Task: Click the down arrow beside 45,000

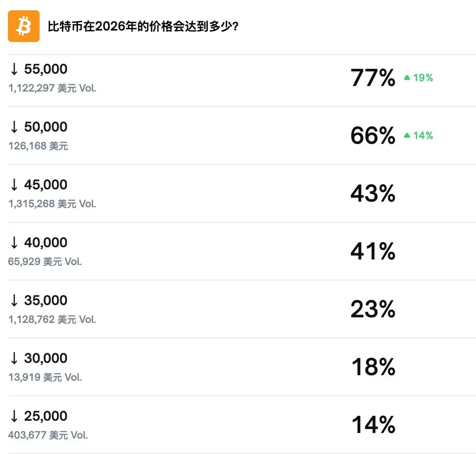Action: click(14, 185)
